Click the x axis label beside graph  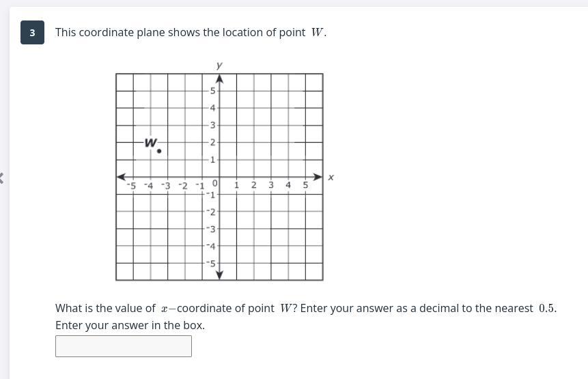coord(331,178)
